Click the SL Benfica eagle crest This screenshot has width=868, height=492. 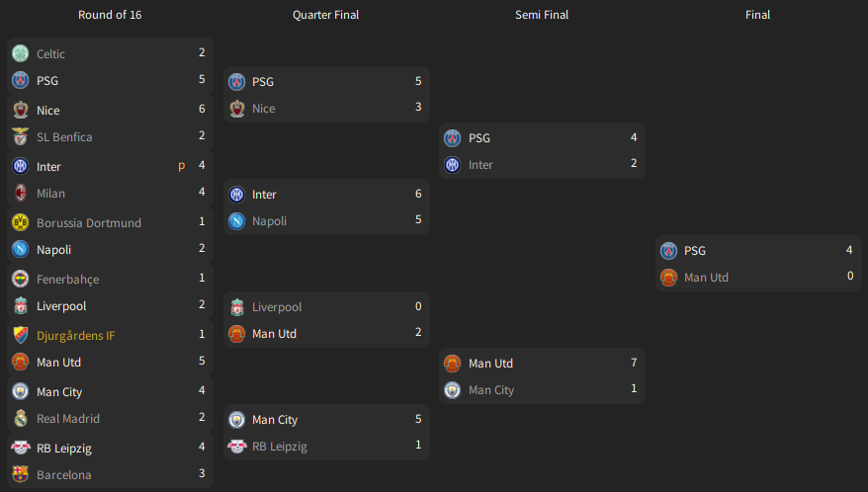point(21,136)
